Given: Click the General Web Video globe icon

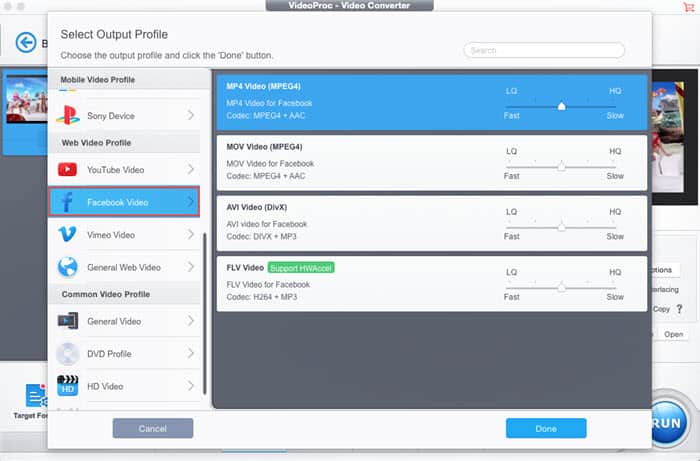Looking at the screenshot, I should coord(67,267).
